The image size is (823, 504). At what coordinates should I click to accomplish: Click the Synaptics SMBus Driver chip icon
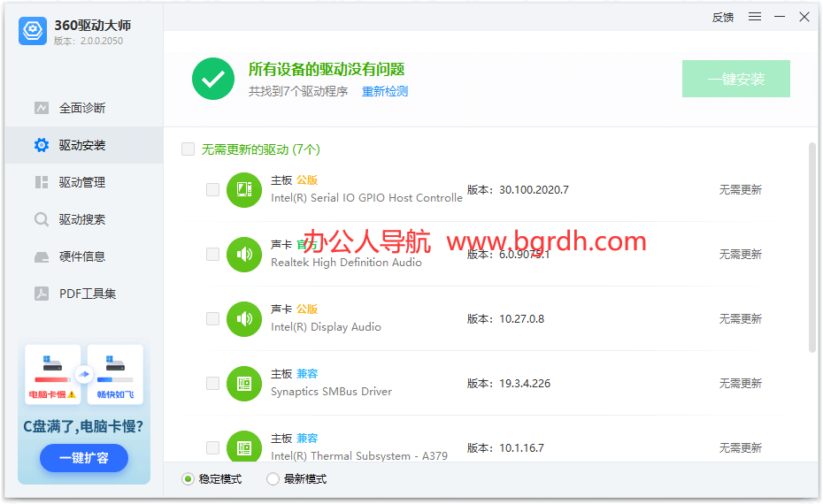tap(244, 383)
